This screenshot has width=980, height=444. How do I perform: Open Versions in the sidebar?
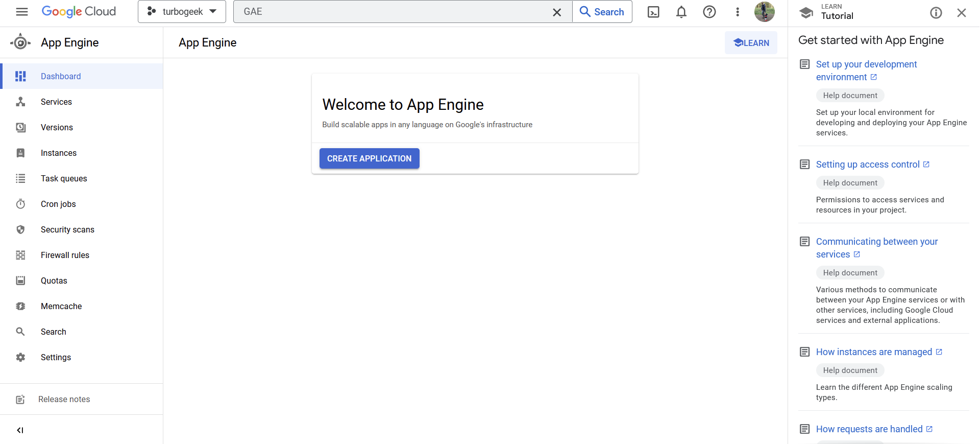(82, 127)
